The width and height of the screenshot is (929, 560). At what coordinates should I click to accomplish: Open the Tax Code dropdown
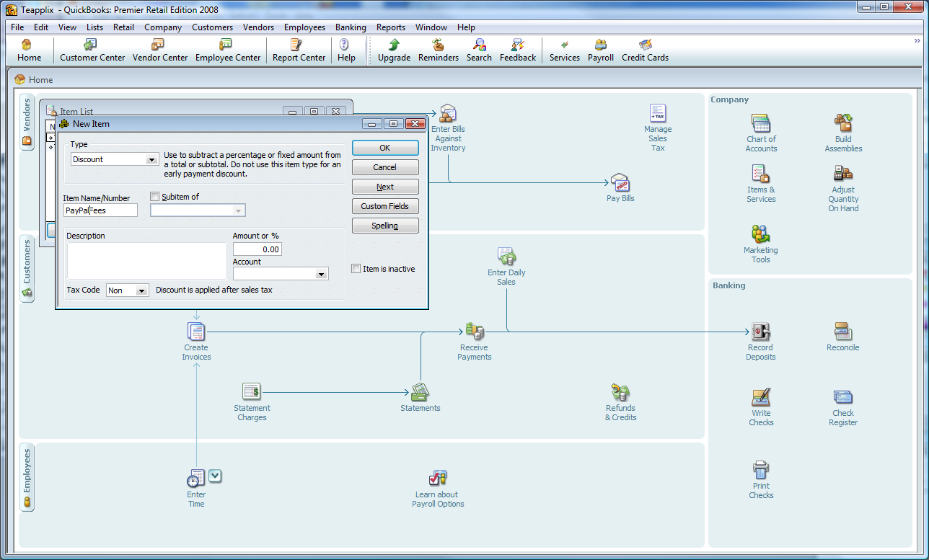141,290
